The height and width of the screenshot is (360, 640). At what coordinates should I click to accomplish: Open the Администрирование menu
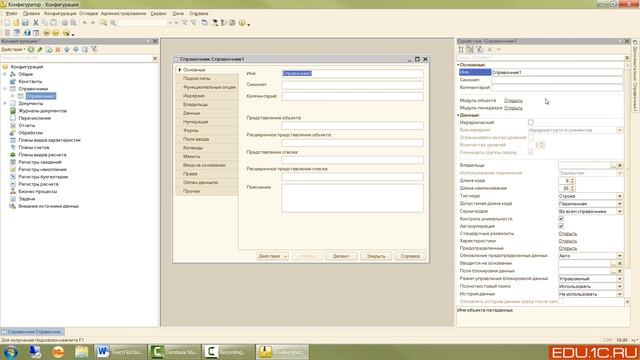coord(123,13)
